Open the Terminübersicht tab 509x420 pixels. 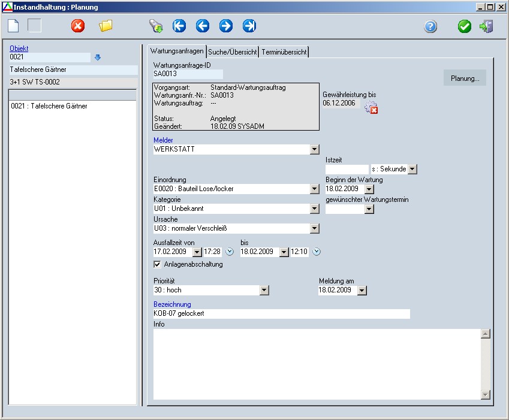284,52
